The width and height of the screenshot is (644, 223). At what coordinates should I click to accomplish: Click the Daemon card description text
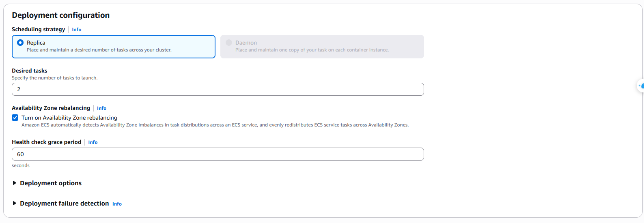click(312, 50)
